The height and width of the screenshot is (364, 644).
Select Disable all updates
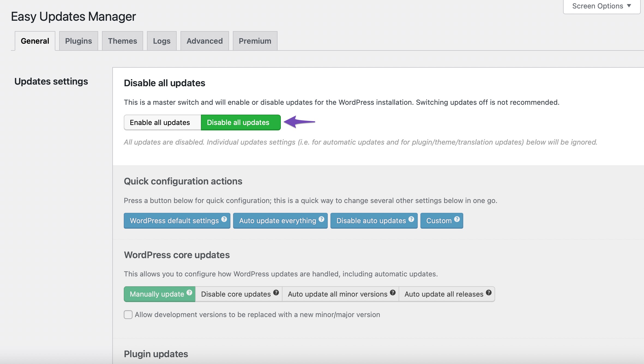241,123
